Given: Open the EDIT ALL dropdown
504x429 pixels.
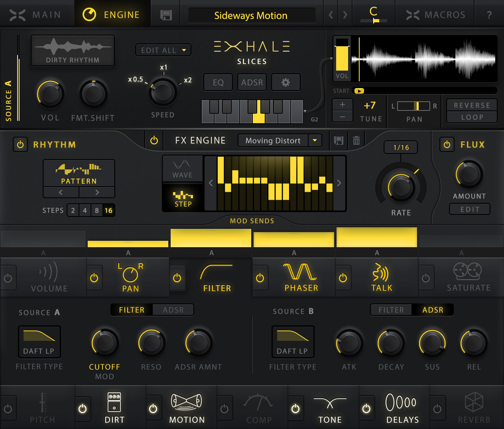Looking at the screenshot, I should 163,50.
